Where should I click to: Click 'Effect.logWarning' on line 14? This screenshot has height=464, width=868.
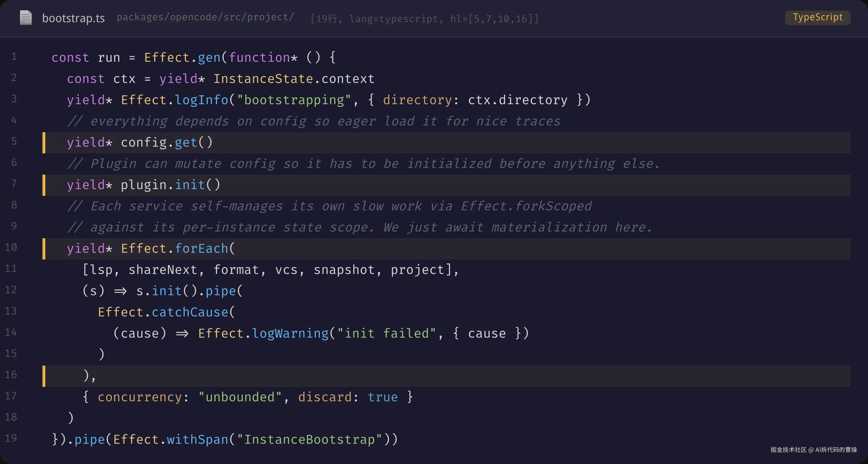tap(263, 334)
